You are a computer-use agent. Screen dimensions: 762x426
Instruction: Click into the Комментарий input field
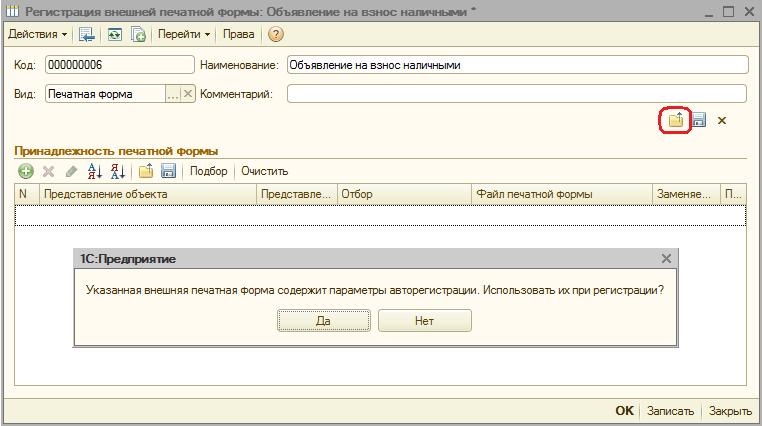point(516,94)
